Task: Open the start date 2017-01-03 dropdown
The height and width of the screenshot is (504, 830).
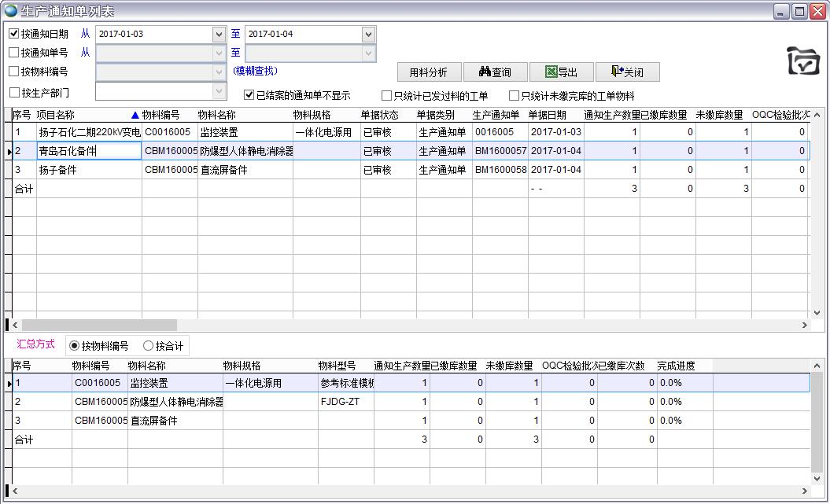Action: (219, 35)
